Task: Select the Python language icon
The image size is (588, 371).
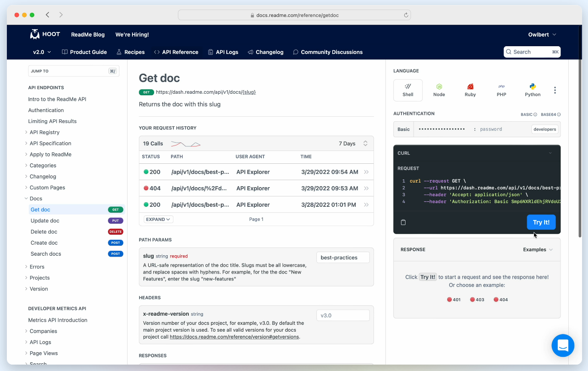Action: pyautogui.click(x=533, y=90)
